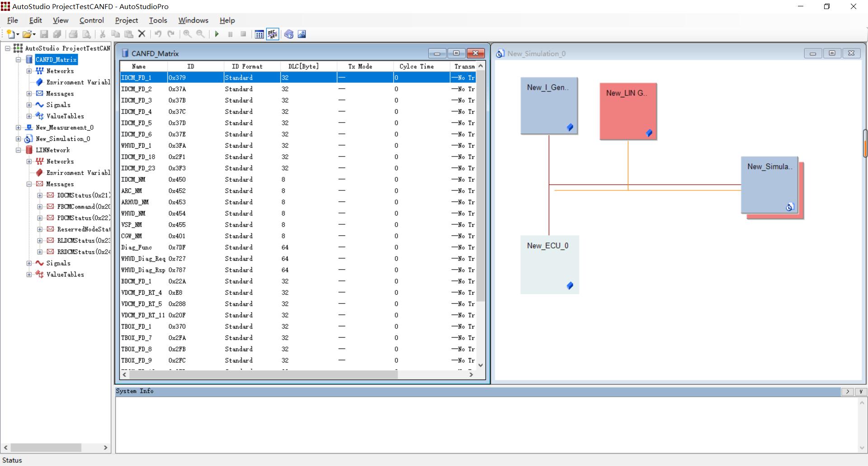Viewport: 868px width, 466px height.
Task: Collapse the AutoStudio ProjectTestCAN root node
Action: [8, 48]
